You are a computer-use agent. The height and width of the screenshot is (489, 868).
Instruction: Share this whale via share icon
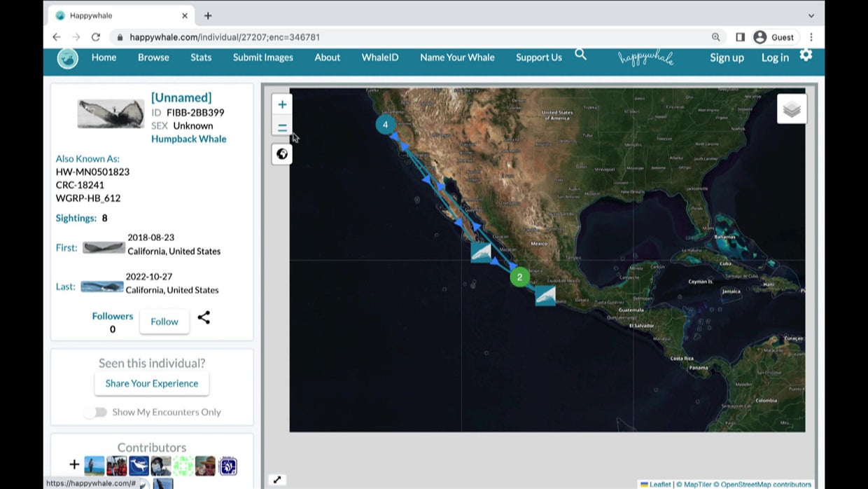click(204, 317)
